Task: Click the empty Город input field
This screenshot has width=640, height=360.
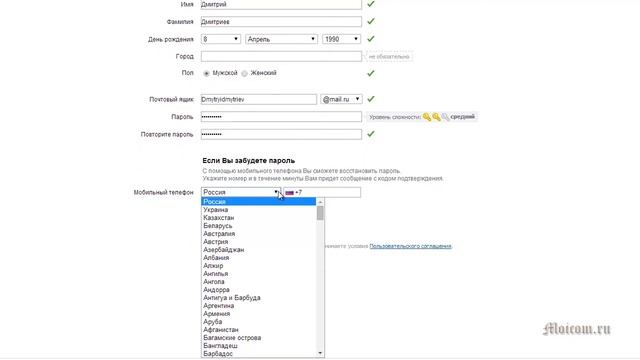Action: [281, 56]
